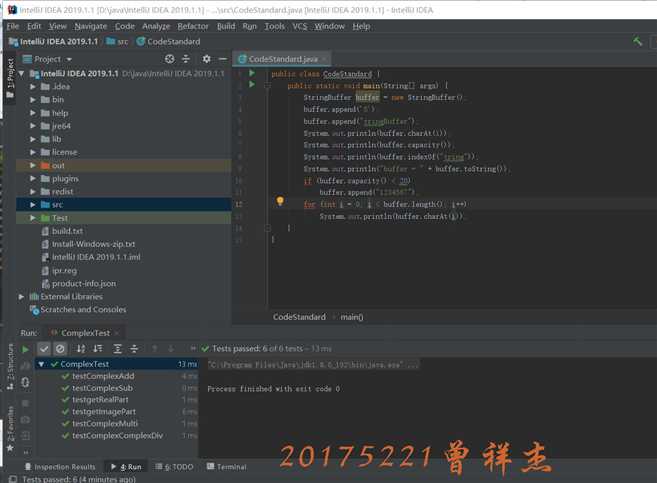The width and height of the screenshot is (657, 483).
Task: Open the File menu
Action: (x=13, y=26)
